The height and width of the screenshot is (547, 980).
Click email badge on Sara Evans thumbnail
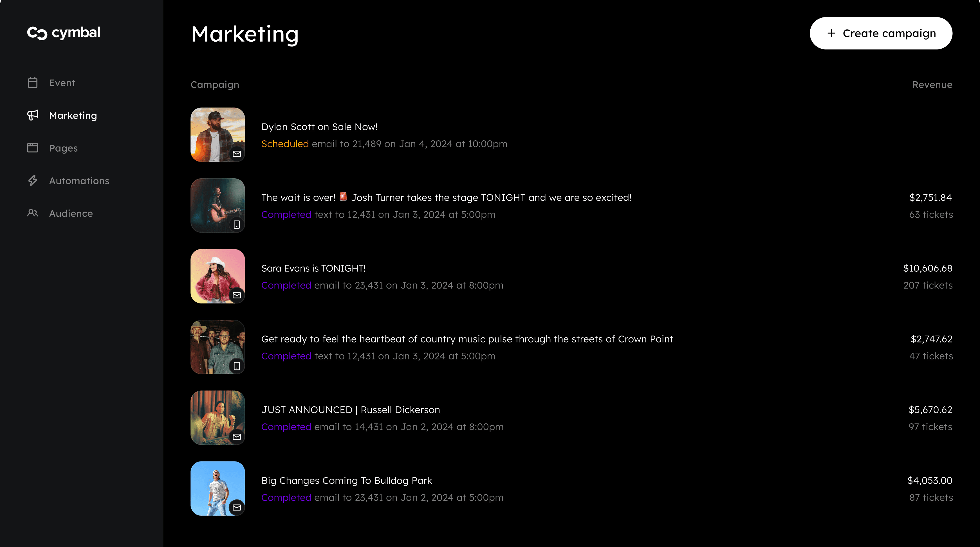coord(237,295)
